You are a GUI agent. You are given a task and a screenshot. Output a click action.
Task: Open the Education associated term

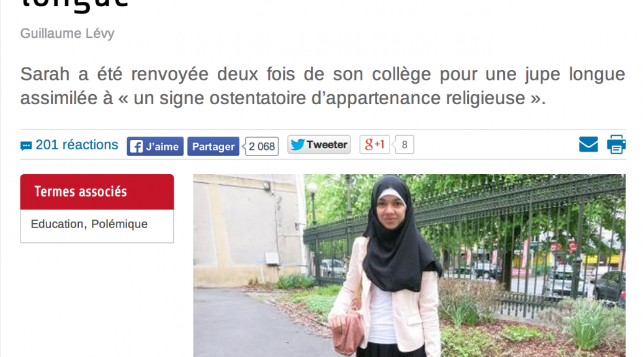(57, 224)
